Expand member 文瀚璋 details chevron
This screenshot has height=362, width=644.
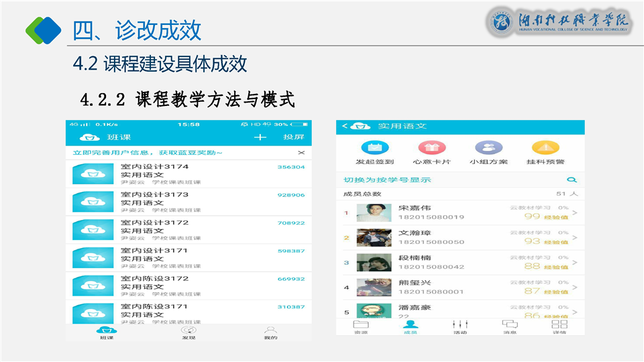(x=574, y=237)
